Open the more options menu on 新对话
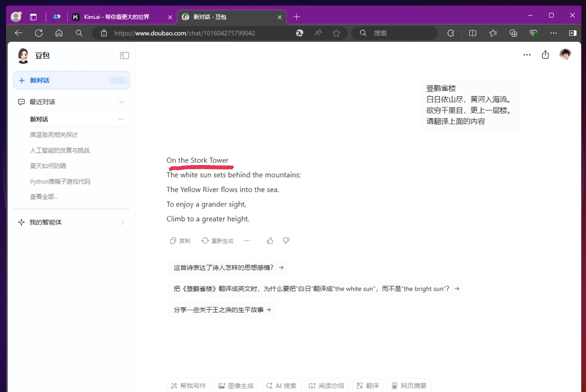Screen dimensions: 586x392 pos(121,119)
